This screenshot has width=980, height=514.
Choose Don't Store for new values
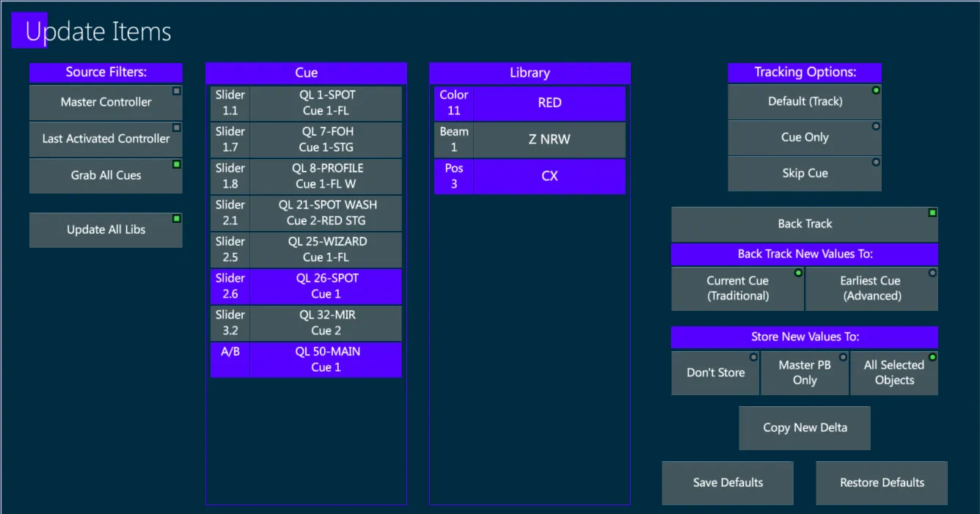(x=715, y=372)
